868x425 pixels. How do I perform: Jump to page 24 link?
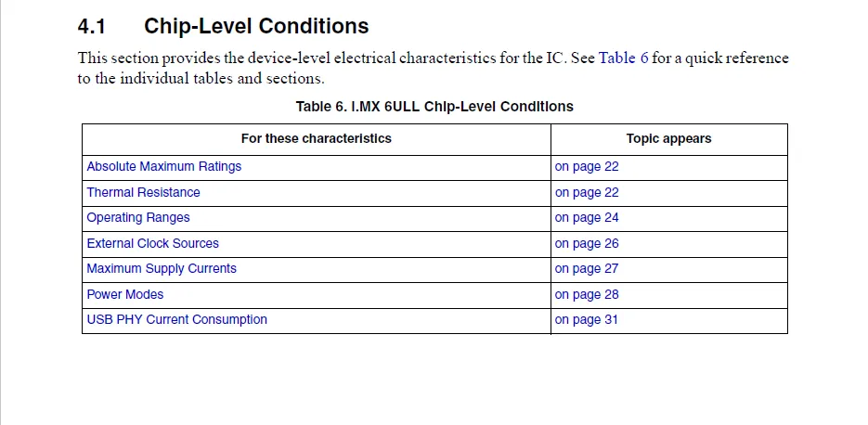pyautogui.click(x=587, y=218)
